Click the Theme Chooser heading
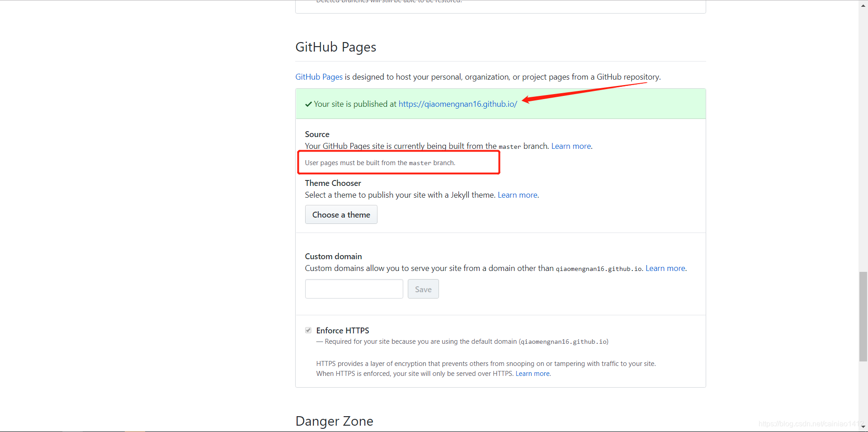 pyautogui.click(x=333, y=183)
